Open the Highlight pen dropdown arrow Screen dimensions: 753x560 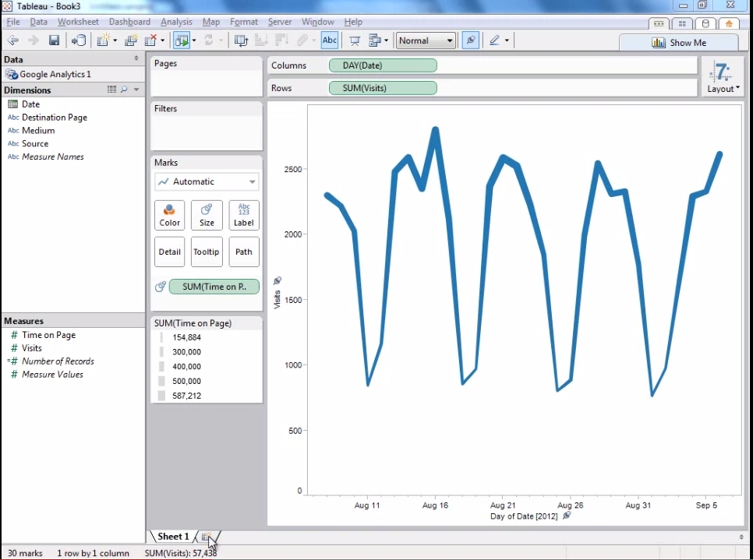coord(507,41)
